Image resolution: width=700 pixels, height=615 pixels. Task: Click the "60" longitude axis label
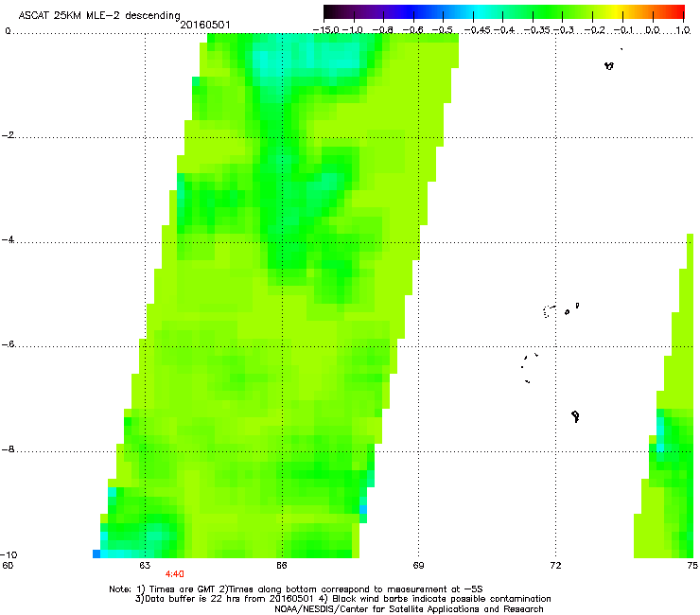8,566
